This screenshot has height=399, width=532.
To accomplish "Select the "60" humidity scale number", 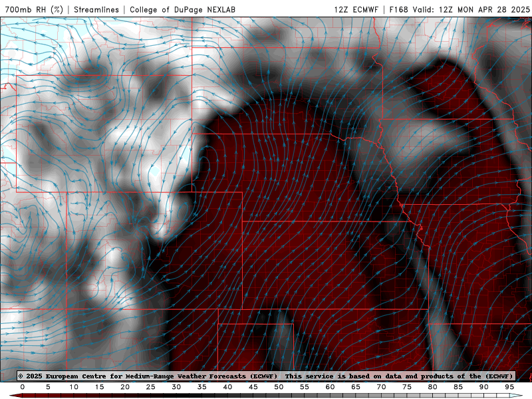I will coord(330,387).
